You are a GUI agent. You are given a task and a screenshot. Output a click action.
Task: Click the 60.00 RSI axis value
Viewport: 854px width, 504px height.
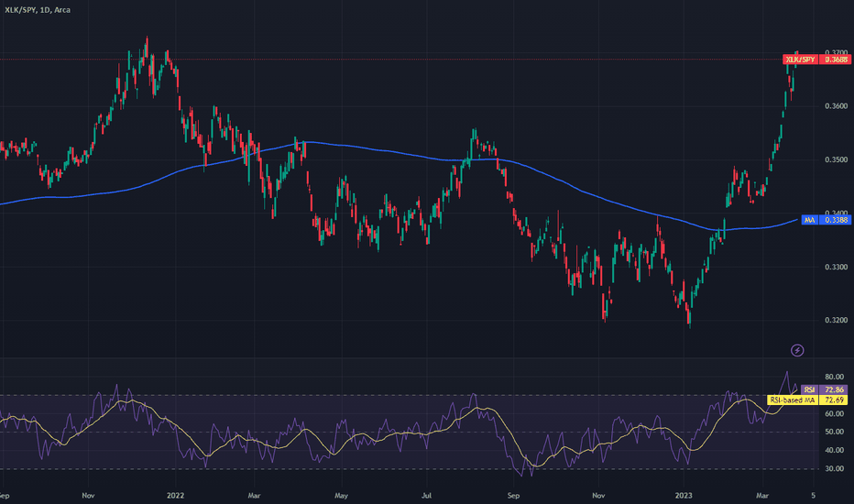835,413
